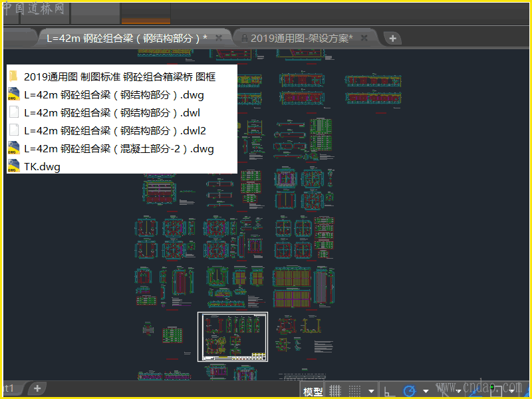Click blank file icon of .dwl file
The height and width of the screenshot is (399, 532).
click(13, 112)
